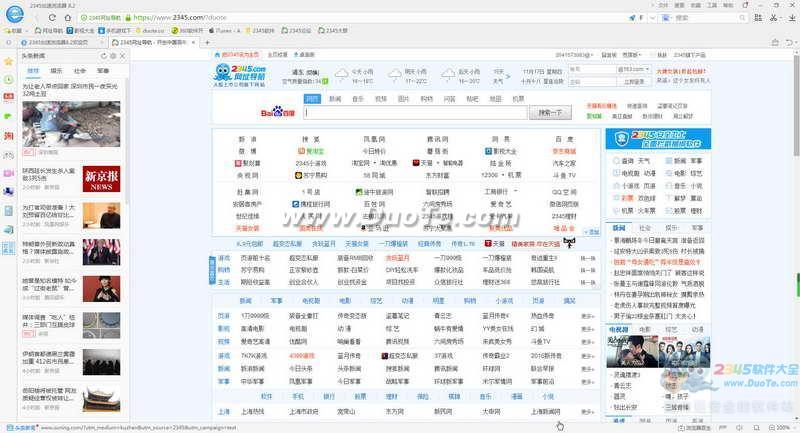Open the TV drama poster thumbnail

(632, 352)
